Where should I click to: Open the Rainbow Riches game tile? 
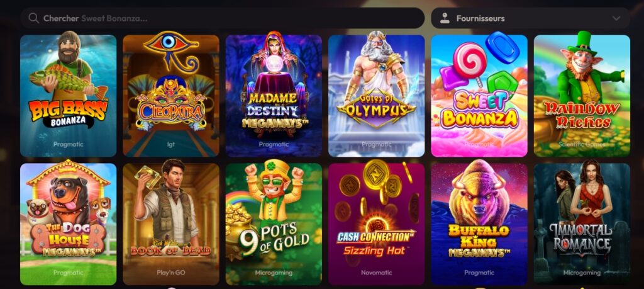tap(582, 96)
